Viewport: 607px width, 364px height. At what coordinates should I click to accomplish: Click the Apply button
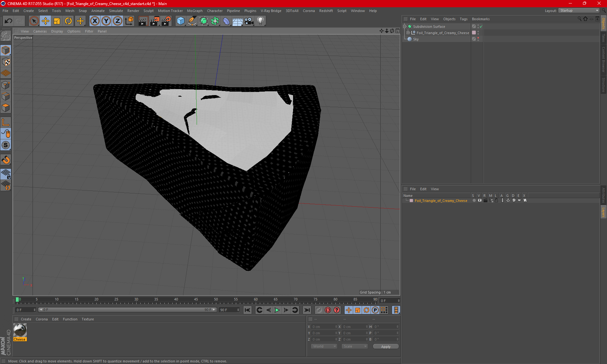click(x=386, y=347)
